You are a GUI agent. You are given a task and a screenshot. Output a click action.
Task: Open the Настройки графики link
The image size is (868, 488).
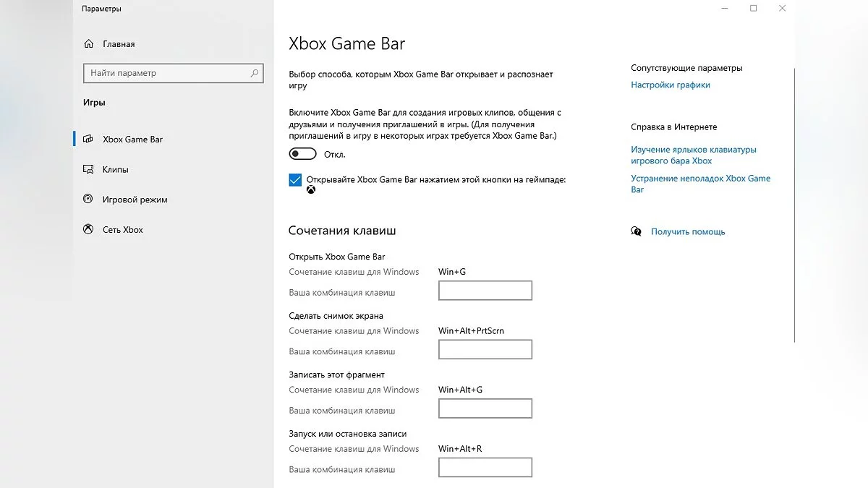[x=671, y=85]
